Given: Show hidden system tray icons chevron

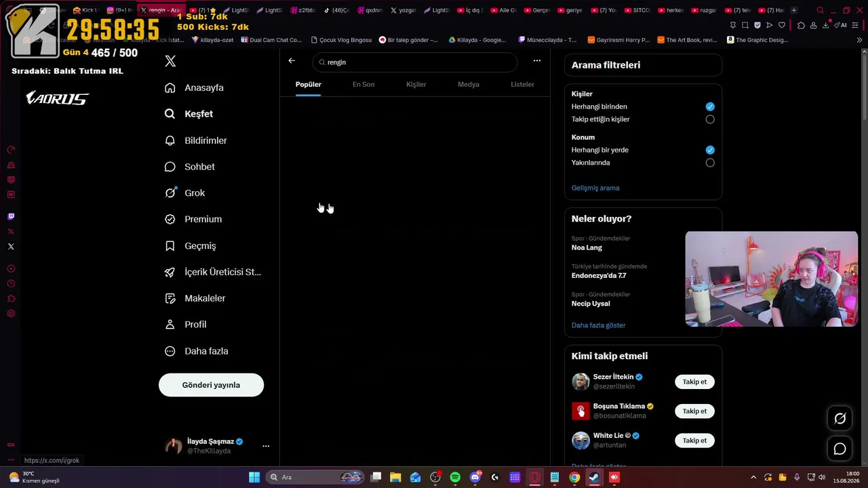Looking at the screenshot, I should [753, 477].
